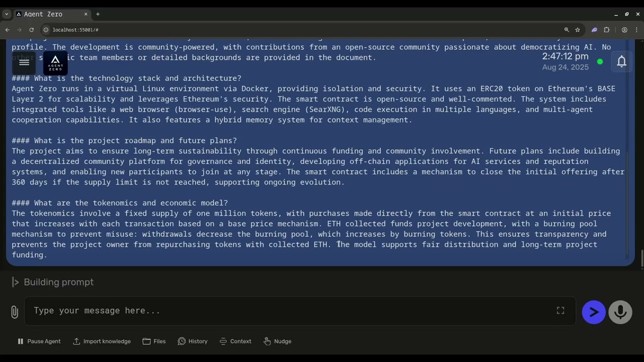Open Chrome's three-dot menu
The height and width of the screenshot is (362, 644).
click(636, 30)
